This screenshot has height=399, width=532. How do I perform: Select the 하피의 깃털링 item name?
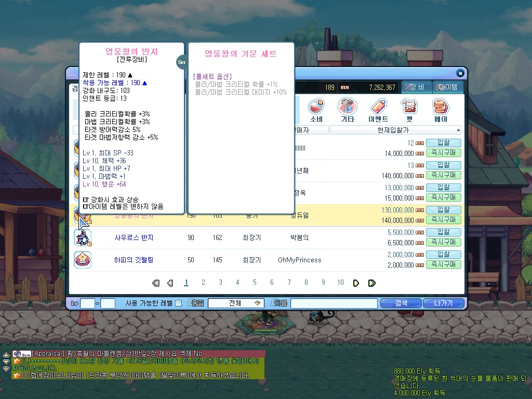(134, 260)
